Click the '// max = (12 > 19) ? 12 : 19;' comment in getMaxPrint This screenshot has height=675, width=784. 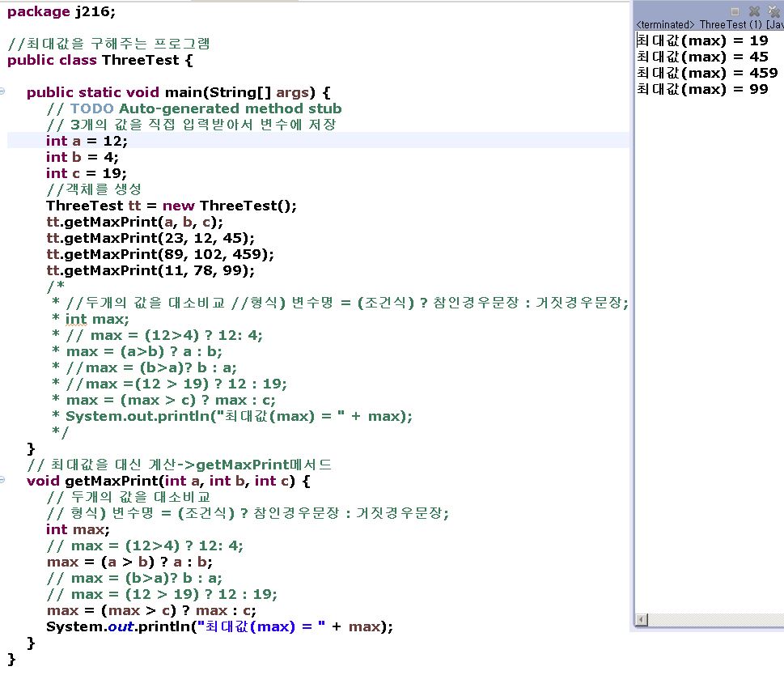tap(162, 595)
